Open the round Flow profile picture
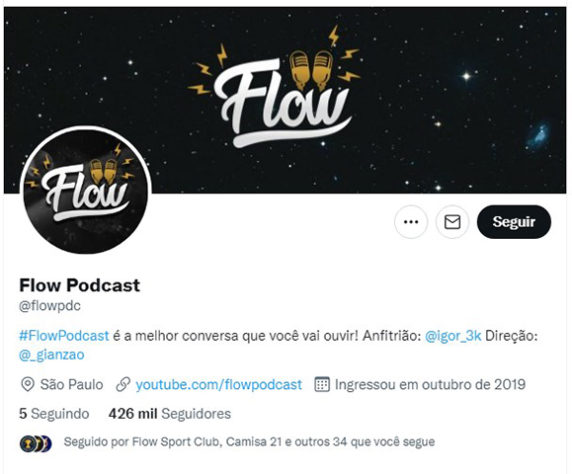The width and height of the screenshot is (572, 474). point(86,190)
